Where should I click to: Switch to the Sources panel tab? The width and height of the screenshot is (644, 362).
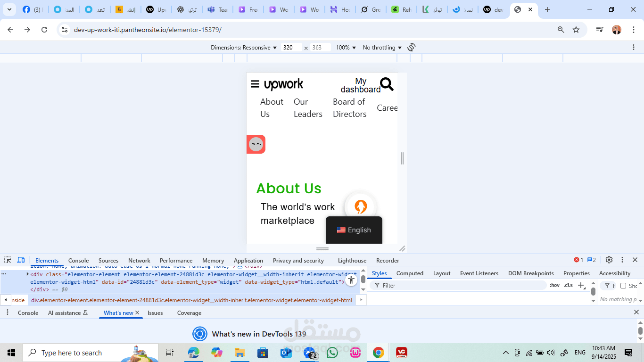[108, 260]
